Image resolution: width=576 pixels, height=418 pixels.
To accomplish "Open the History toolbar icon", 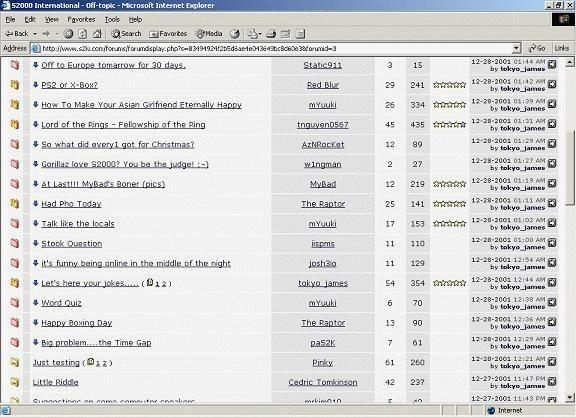I will 235,34.
